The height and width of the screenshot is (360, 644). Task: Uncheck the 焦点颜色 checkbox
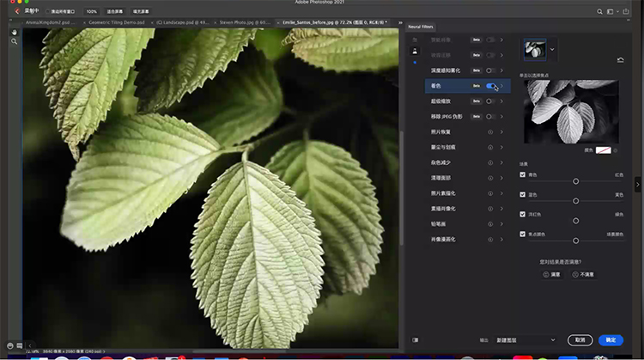522,234
